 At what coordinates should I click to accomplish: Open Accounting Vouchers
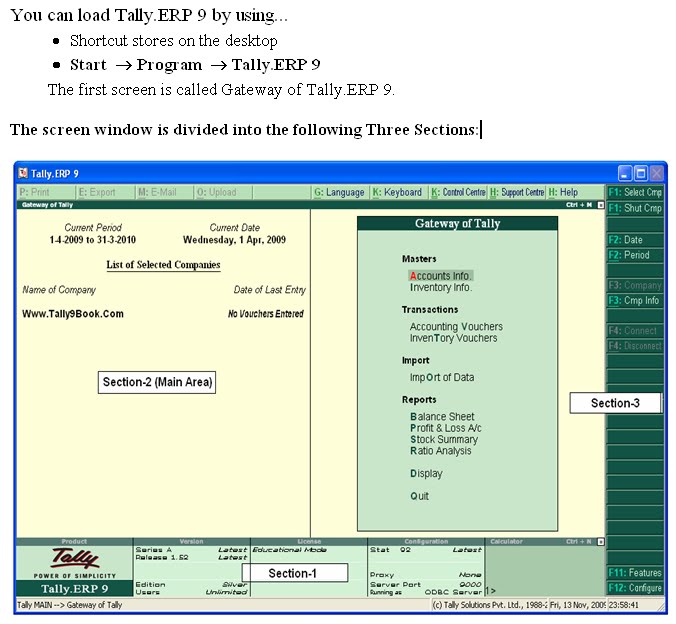coord(456,327)
